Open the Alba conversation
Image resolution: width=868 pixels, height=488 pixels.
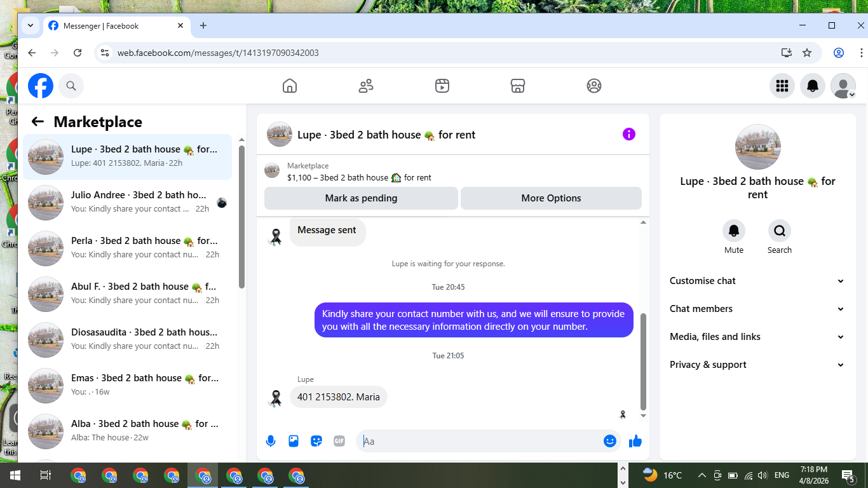pyautogui.click(x=127, y=431)
